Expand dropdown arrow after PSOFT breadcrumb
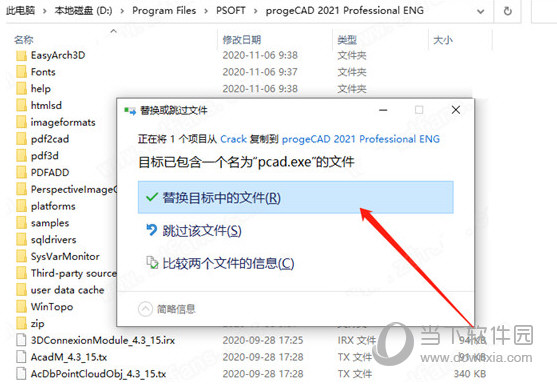Viewport: 557px width, 387px height. click(255, 11)
